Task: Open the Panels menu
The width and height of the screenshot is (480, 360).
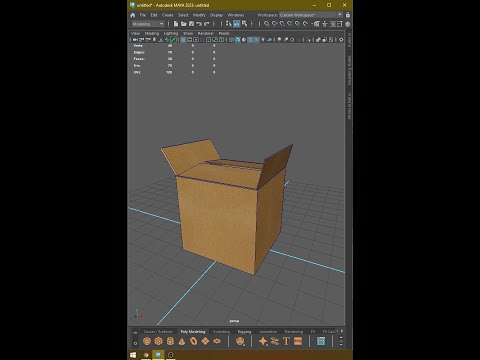Action: [224, 33]
